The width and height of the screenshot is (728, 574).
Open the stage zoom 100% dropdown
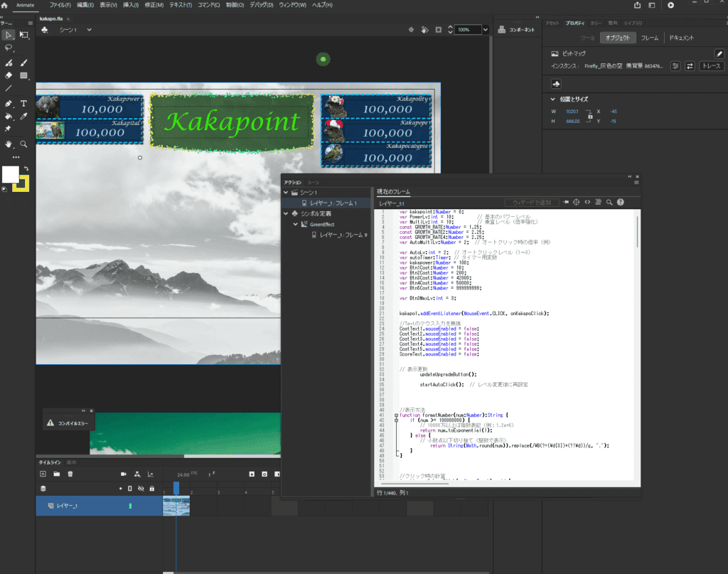pos(485,30)
